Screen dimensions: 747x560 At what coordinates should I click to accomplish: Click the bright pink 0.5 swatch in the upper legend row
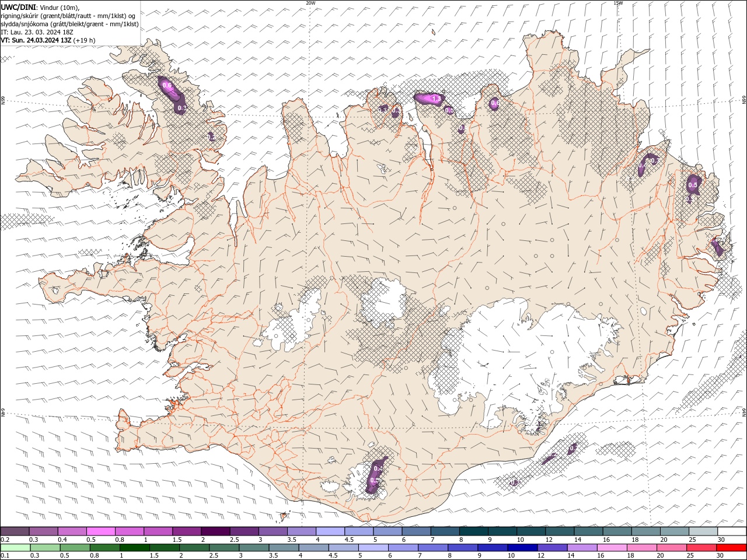click(100, 531)
